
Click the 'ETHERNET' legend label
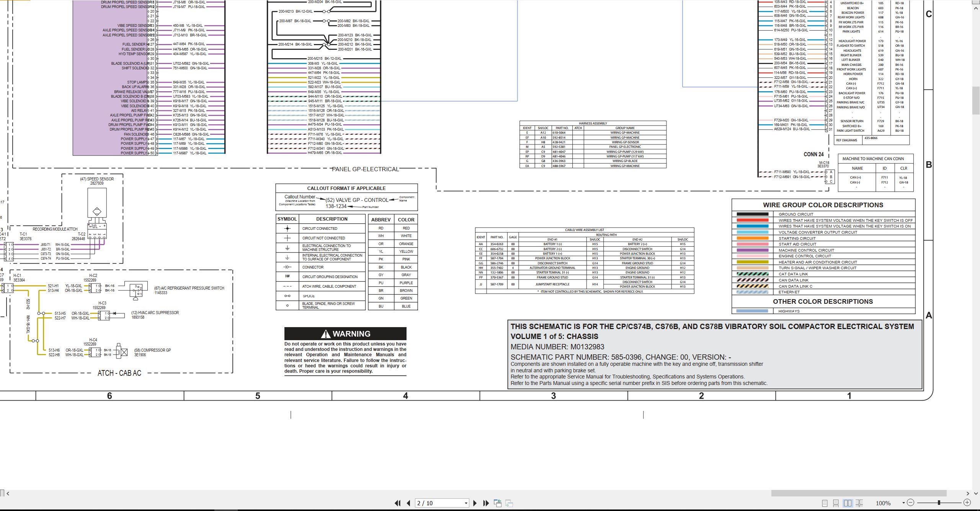(789, 292)
